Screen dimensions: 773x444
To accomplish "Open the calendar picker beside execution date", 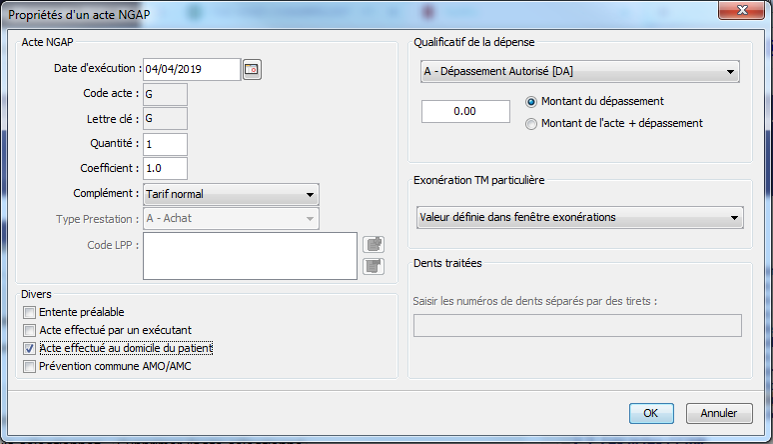I will click(x=252, y=69).
